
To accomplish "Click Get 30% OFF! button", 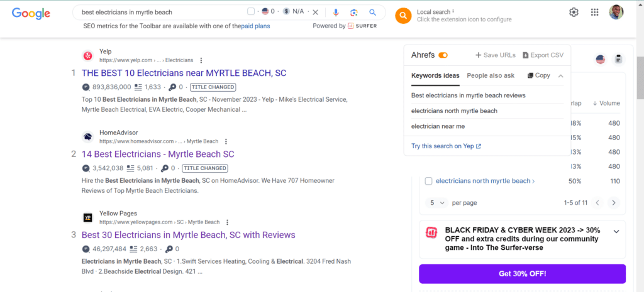I will [523, 274].
